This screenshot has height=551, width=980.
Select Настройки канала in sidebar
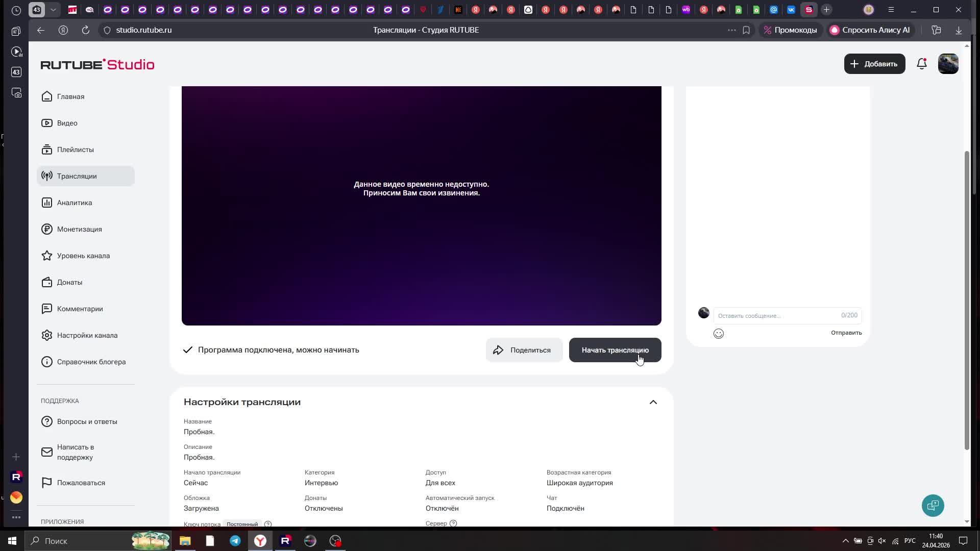[87, 335]
